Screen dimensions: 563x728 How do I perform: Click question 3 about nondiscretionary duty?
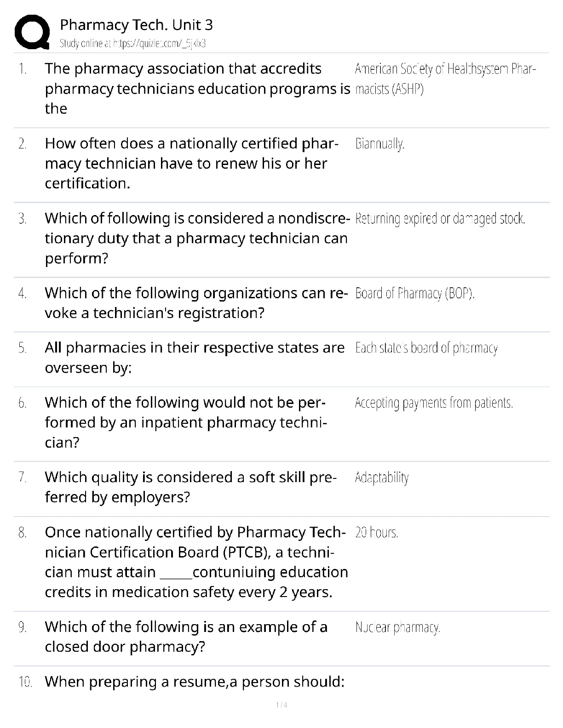196,238
